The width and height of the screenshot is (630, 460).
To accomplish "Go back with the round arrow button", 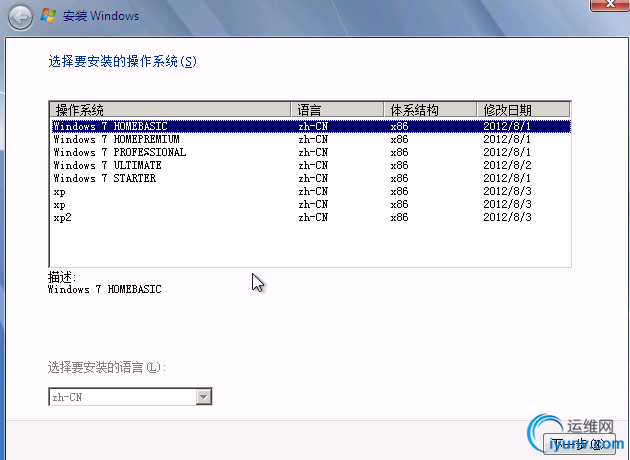I will coord(20,17).
